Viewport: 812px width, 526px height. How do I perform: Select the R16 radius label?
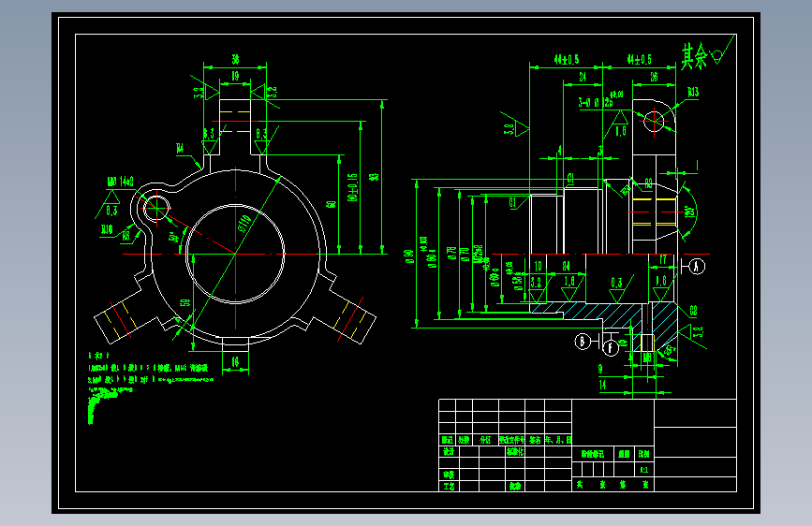(107, 229)
